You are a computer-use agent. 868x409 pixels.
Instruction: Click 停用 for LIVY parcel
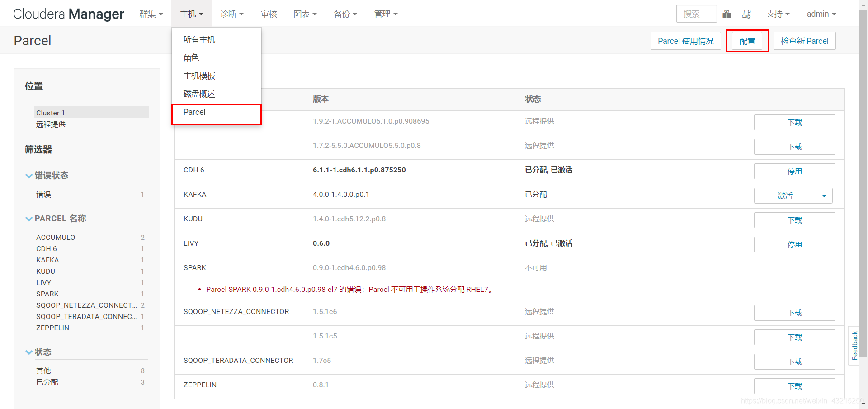[794, 245]
